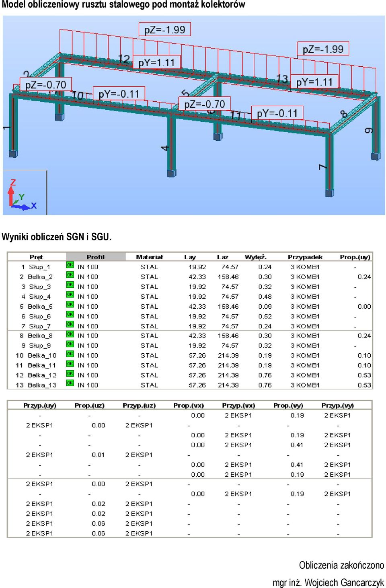This screenshot has width=386, height=588.
Task: Click the pY=-0.11 load label beside member 10
Action: pos(119,94)
